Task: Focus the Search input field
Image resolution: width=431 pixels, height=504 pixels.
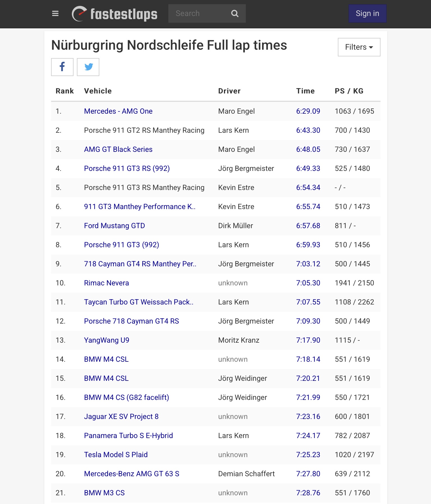Action: pyautogui.click(x=198, y=13)
